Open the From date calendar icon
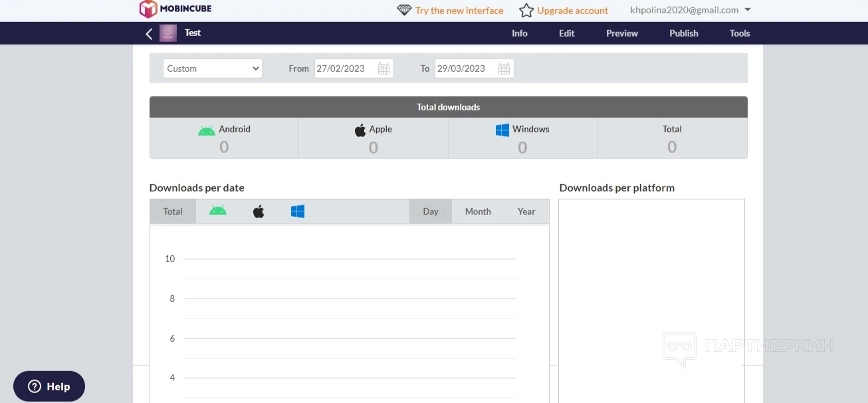The height and width of the screenshot is (403, 868). pos(383,68)
